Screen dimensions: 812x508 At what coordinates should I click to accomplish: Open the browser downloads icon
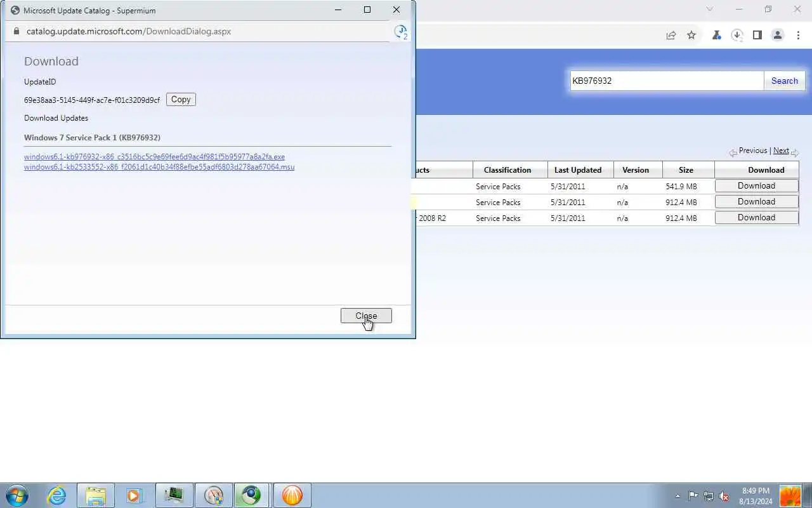coord(737,36)
